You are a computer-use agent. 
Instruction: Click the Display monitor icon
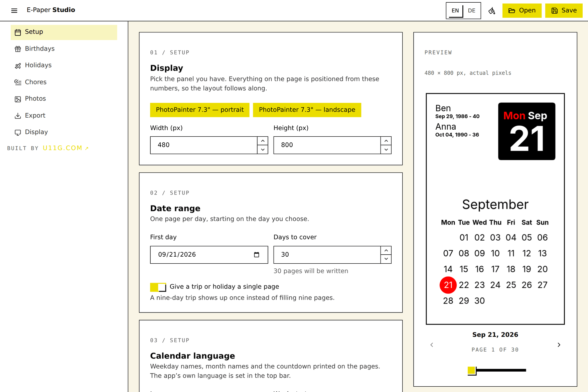pos(18,133)
